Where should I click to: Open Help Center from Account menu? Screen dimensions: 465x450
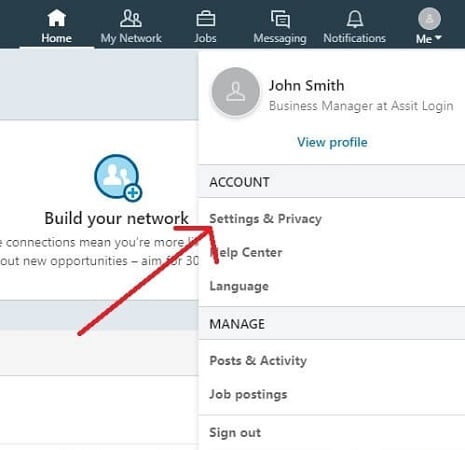[246, 252]
